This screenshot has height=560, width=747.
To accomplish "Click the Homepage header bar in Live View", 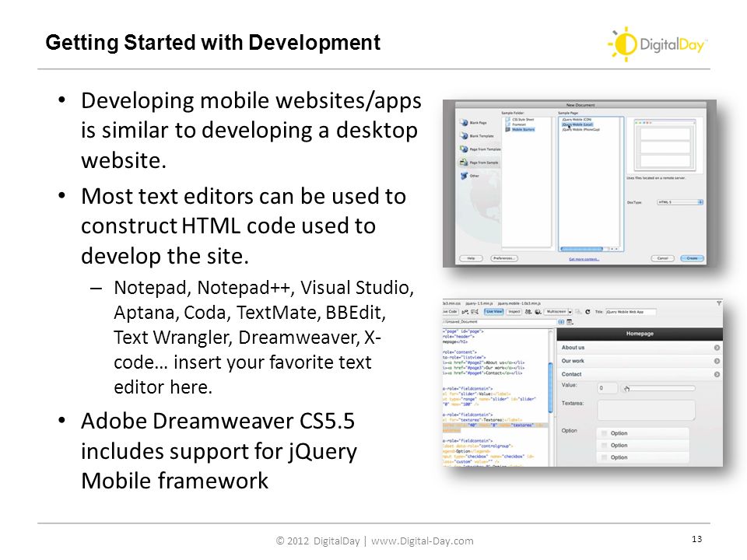I will 640,334.
